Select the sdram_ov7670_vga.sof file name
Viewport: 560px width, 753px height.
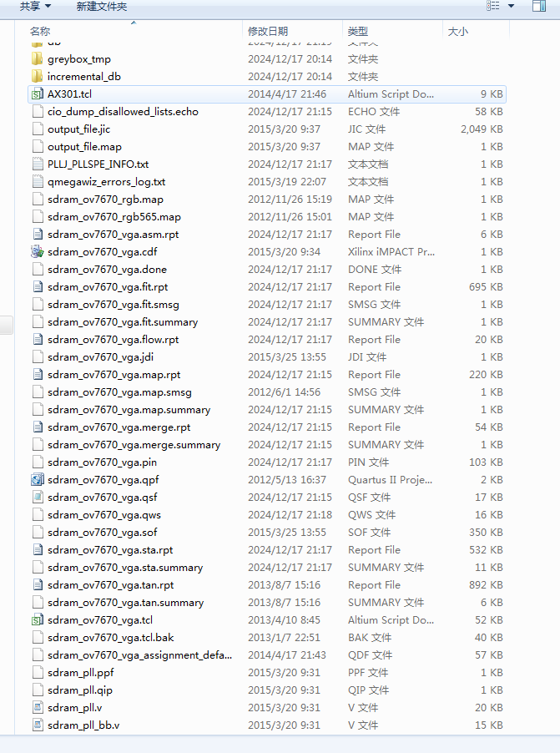click(x=102, y=533)
